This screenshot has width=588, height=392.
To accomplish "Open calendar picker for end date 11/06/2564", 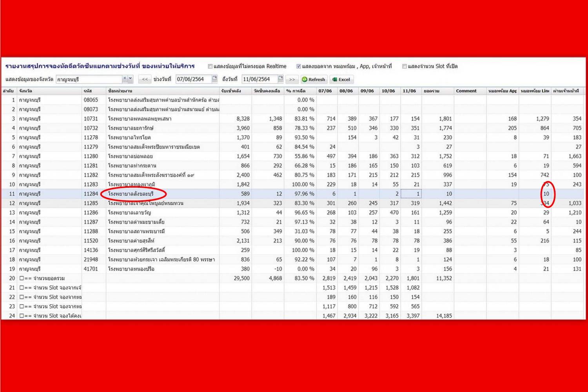I will [281, 79].
